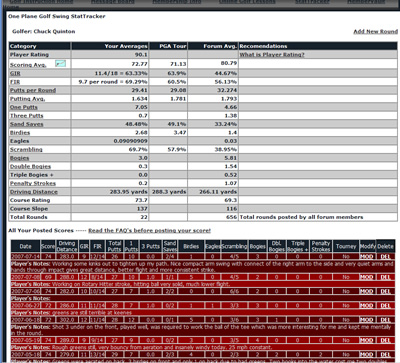The height and width of the screenshot is (363, 400).
Task: Open the Double Bogies link
Action: coord(30,166)
